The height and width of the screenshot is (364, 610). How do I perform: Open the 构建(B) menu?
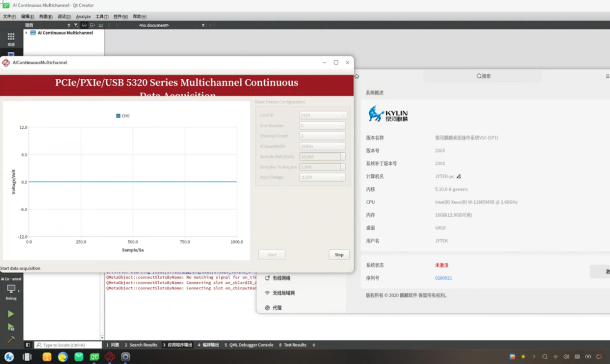[46, 17]
